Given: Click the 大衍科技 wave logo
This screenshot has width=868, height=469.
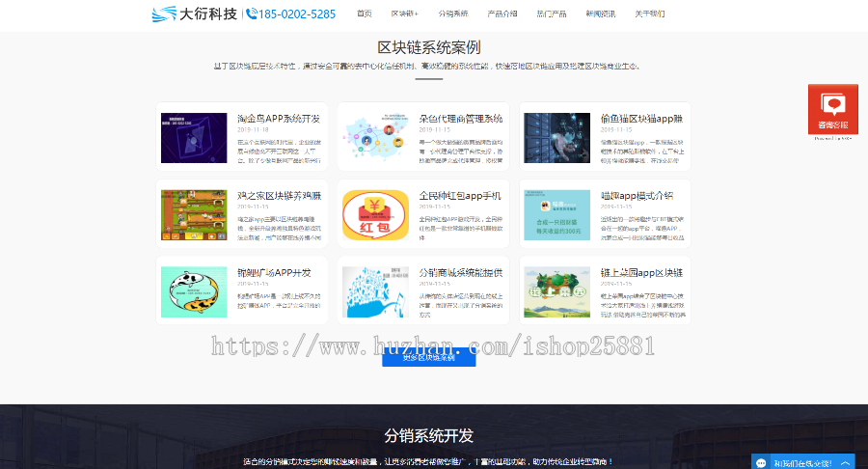Looking at the screenshot, I should [164, 14].
